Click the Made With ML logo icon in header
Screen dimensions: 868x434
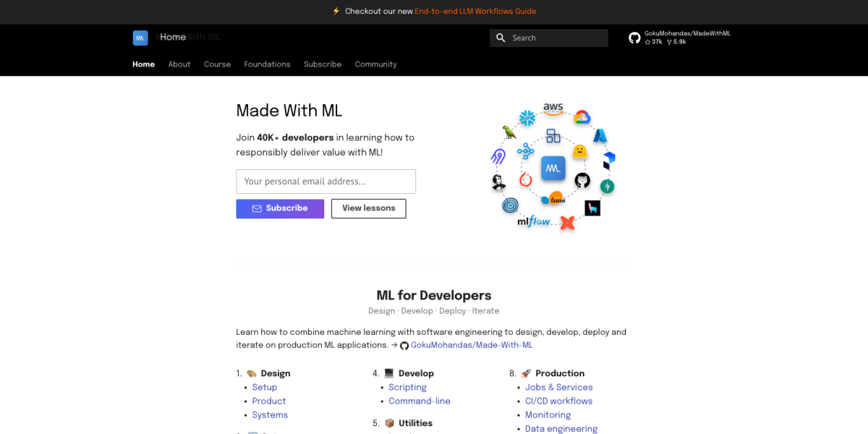tap(140, 38)
